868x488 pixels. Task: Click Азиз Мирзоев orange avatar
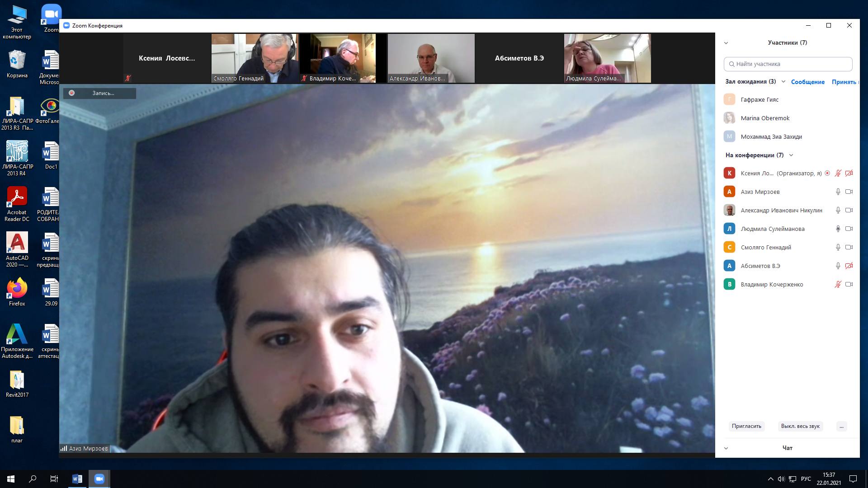[729, 192]
